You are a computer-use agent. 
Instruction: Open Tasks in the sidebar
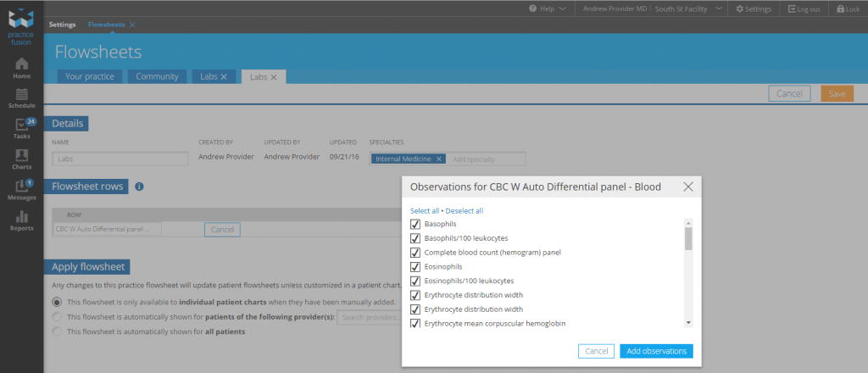point(21,129)
